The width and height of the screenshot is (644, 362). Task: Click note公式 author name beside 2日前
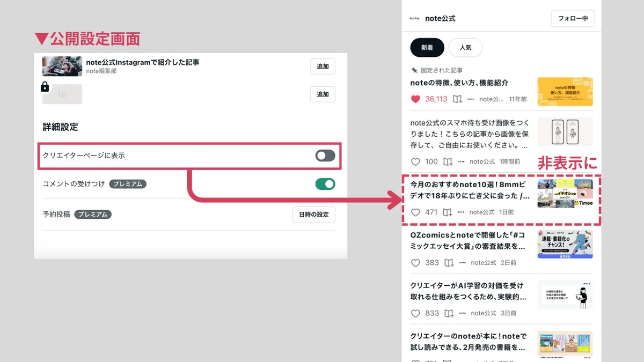[484, 263]
